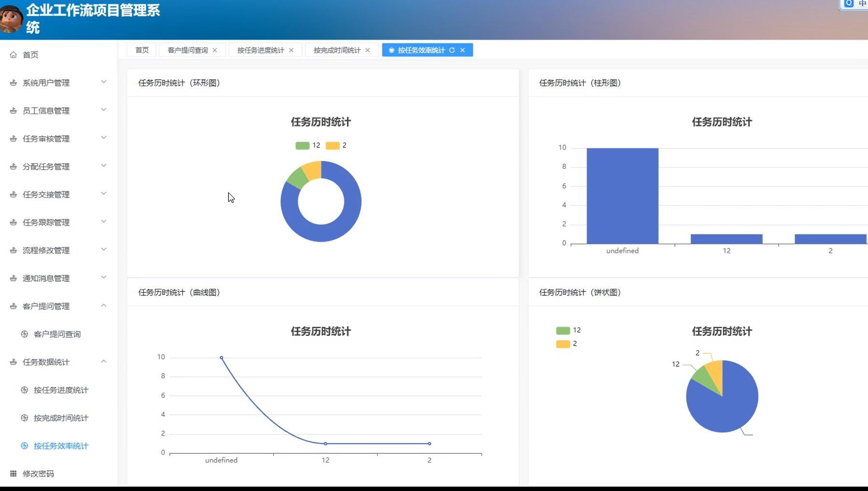Click the blue browser extension icon top right
The image size is (868, 491).
(849, 4)
